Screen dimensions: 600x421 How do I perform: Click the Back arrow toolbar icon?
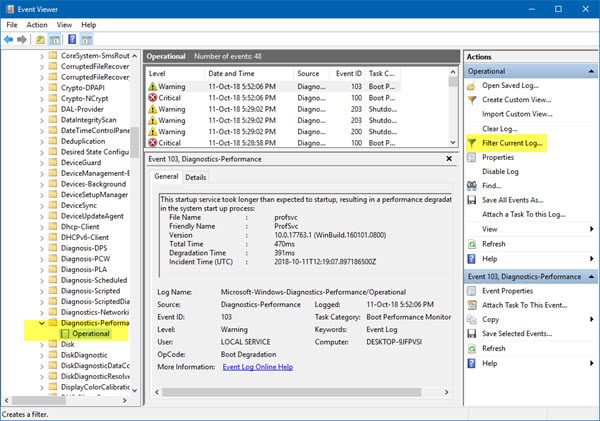point(8,39)
